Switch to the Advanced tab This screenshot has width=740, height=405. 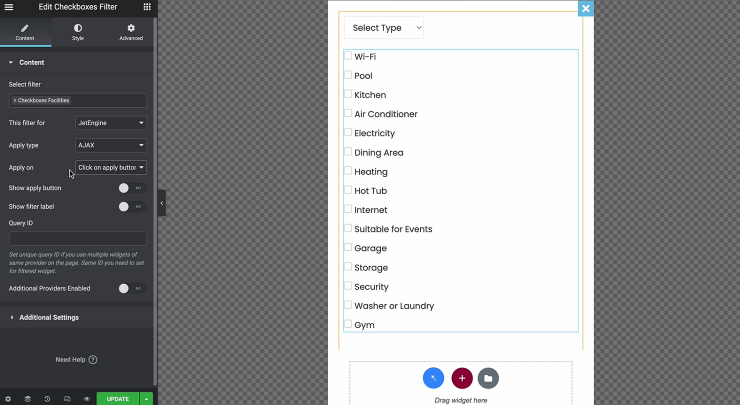pyautogui.click(x=131, y=33)
